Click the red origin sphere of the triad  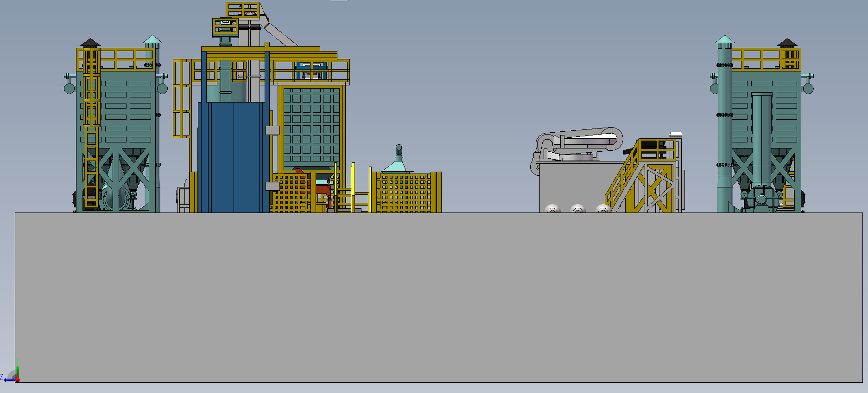17,380
